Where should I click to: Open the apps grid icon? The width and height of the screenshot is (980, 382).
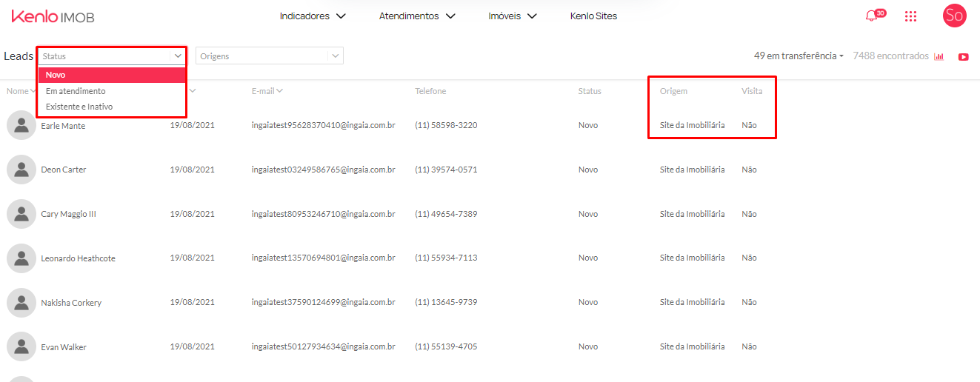click(x=910, y=16)
